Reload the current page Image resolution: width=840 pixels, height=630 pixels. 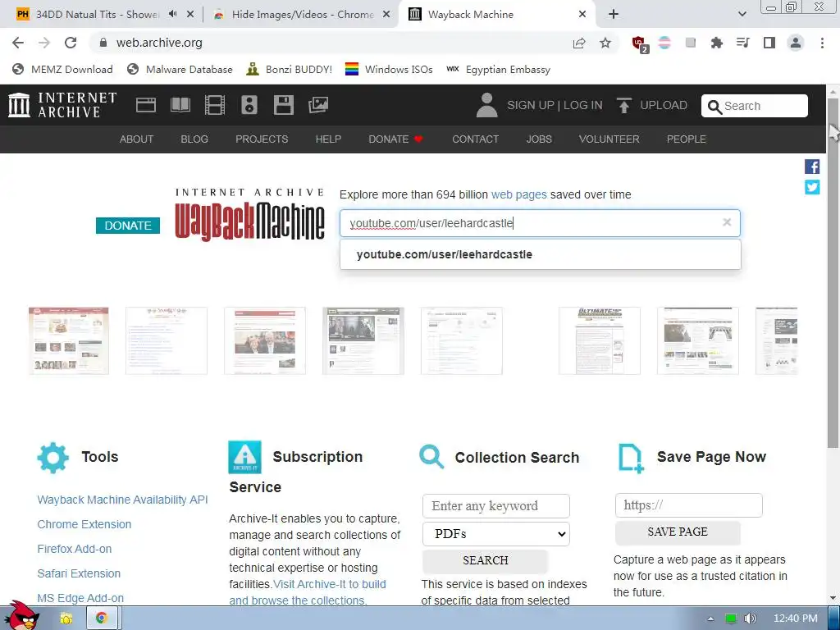point(71,43)
